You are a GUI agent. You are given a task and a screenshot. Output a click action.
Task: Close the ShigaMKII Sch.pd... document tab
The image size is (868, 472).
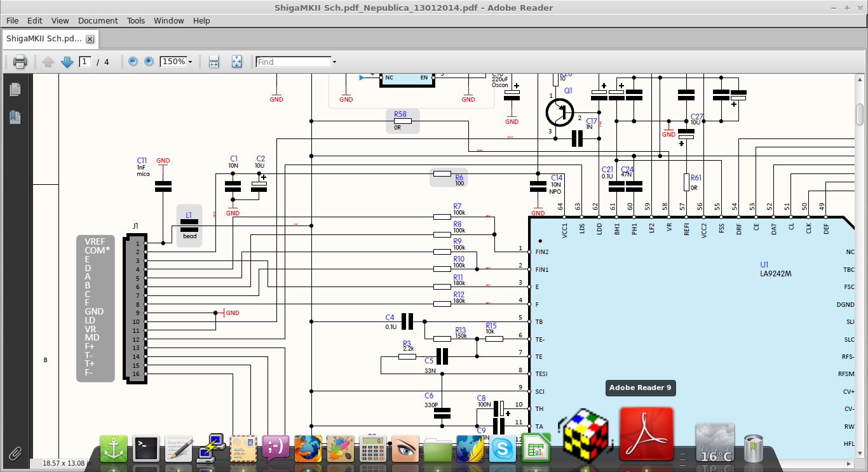pyautogui.click(x=90, y=39)
